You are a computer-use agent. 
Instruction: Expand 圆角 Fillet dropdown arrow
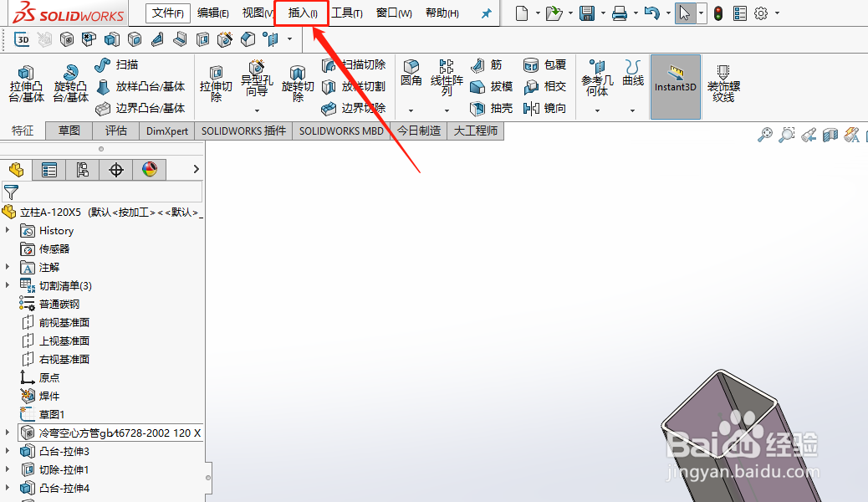click(411, 110)
